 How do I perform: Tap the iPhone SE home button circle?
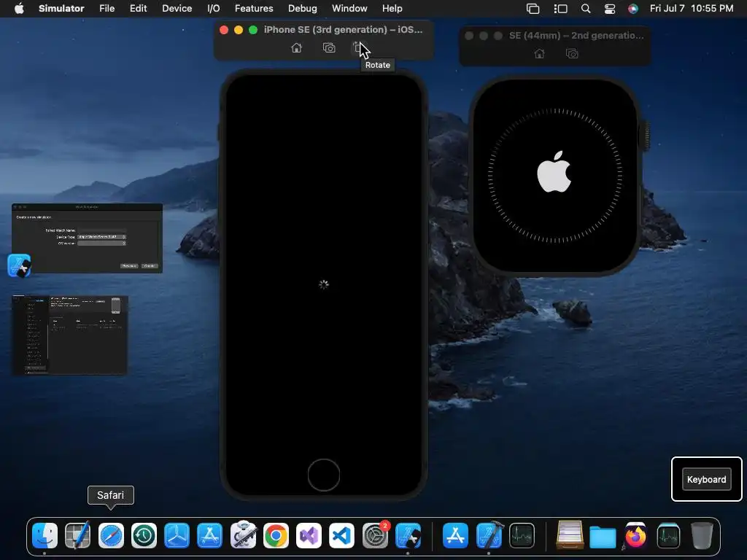pos(323,475)
